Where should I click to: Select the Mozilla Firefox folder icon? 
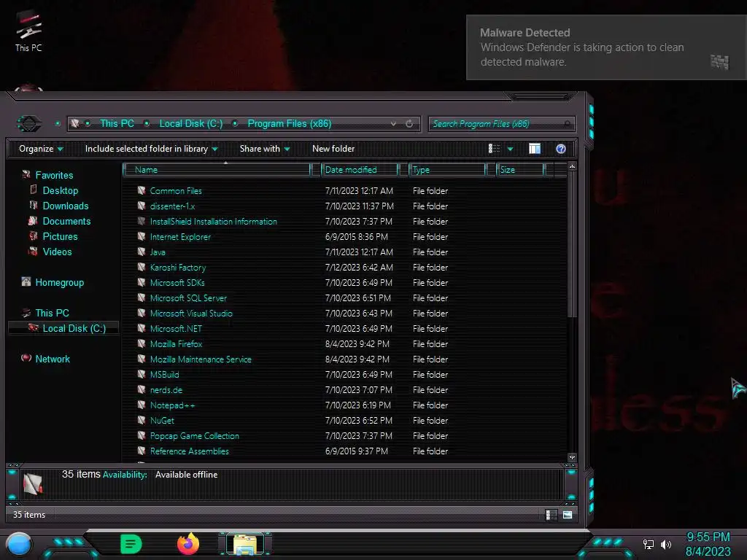point(141,343)
